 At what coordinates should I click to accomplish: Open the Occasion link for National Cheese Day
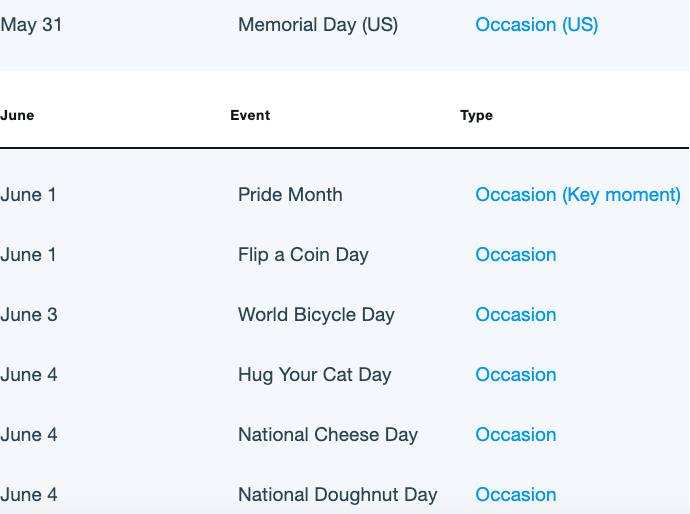(516, 435)
